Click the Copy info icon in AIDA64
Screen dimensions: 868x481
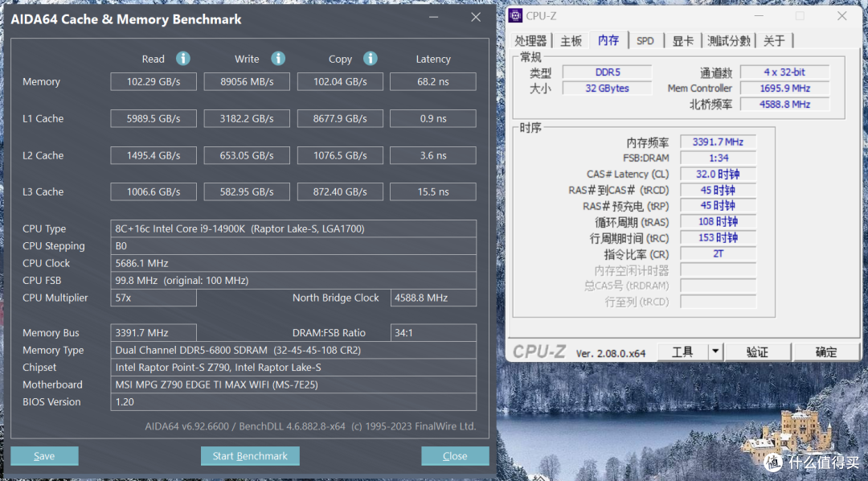click(x=371, y=58)
